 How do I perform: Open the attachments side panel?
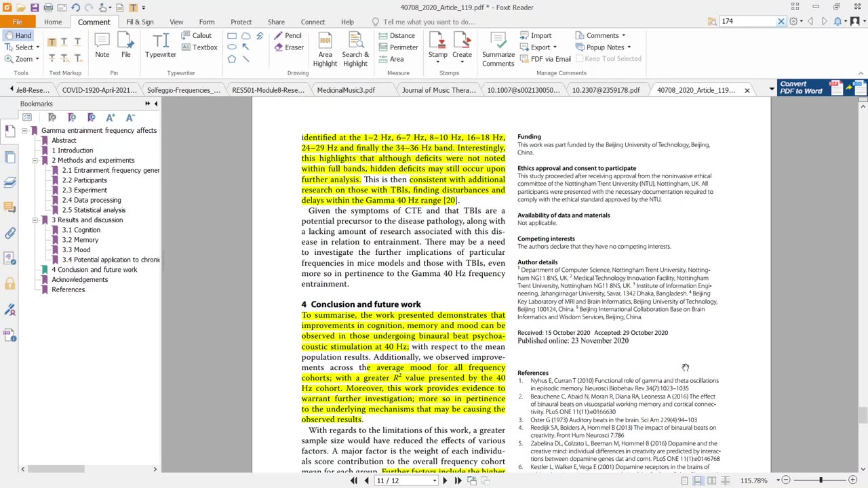click(x=9, y=232)
